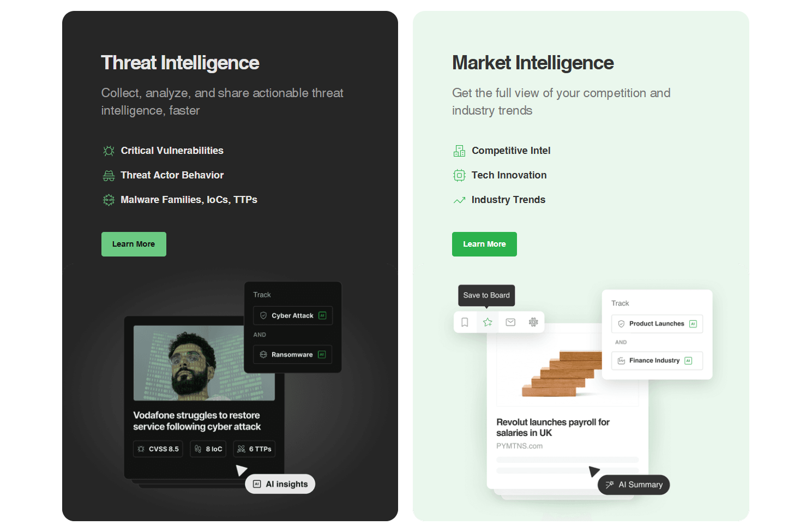Select the org chart icon next to Competitive Intel
812x531 pixels.
point(459,151)
